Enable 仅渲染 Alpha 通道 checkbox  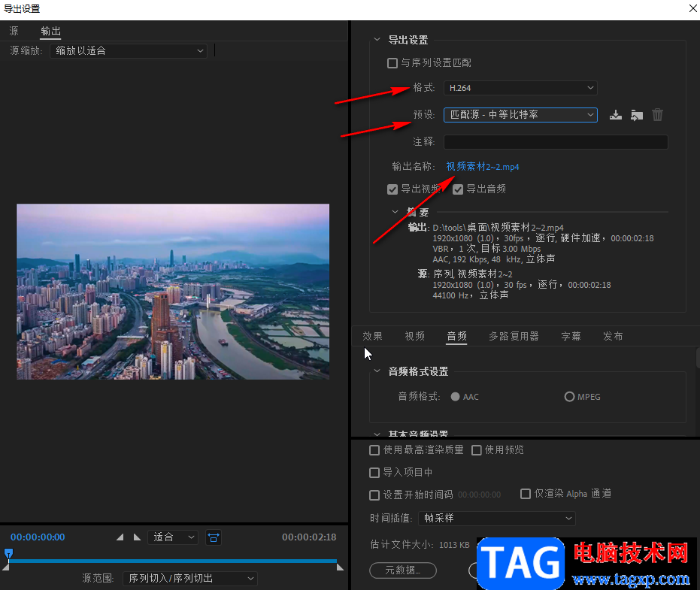point(526,494)
